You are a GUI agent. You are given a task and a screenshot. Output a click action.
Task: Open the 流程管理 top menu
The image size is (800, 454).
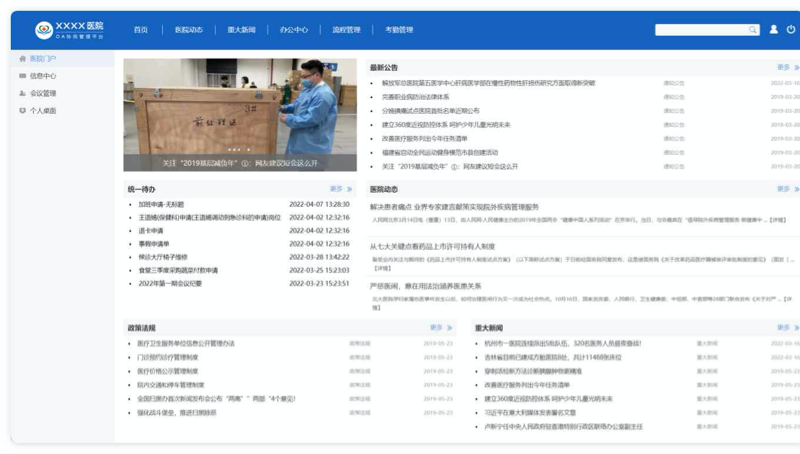346,30
